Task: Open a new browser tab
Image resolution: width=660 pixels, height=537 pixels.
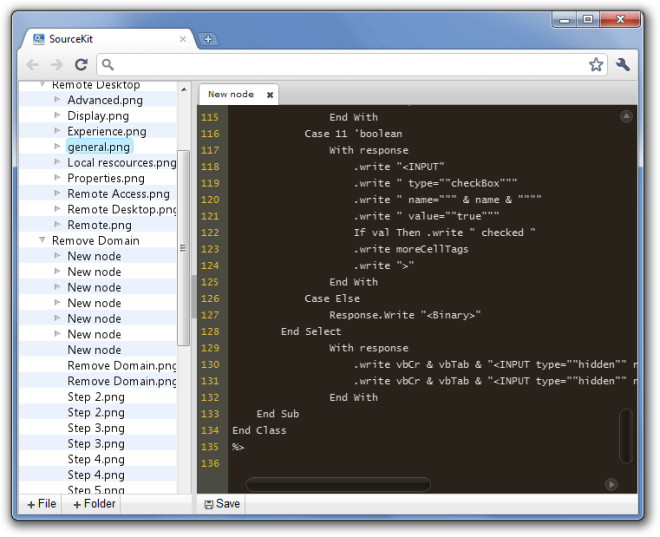Action: (208, 39)
